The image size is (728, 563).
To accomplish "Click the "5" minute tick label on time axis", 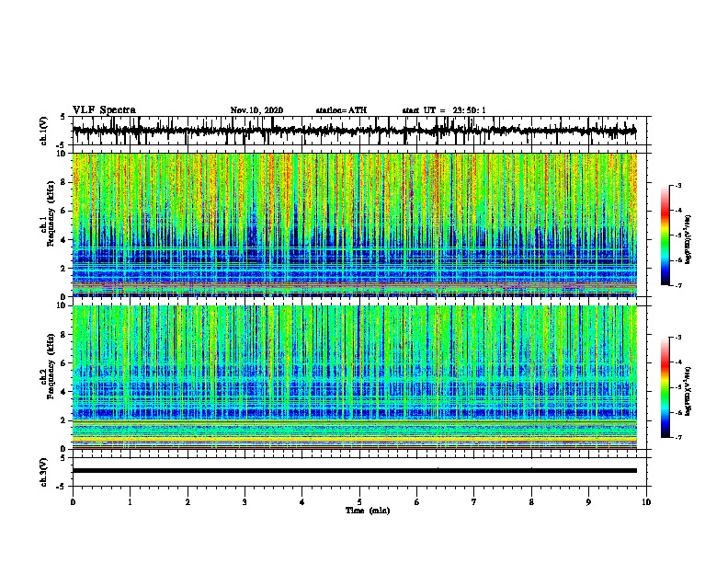I will (359, 502).
